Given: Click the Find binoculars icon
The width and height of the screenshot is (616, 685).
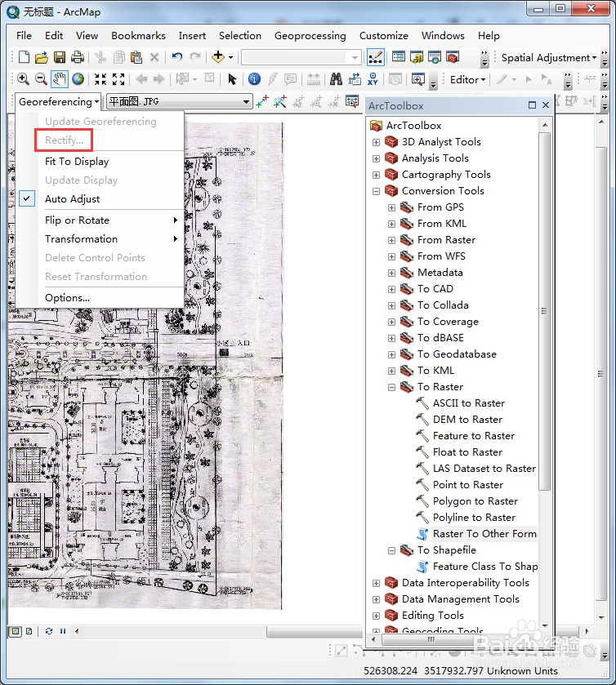Looking at the screenshot, I should [336, 79].
